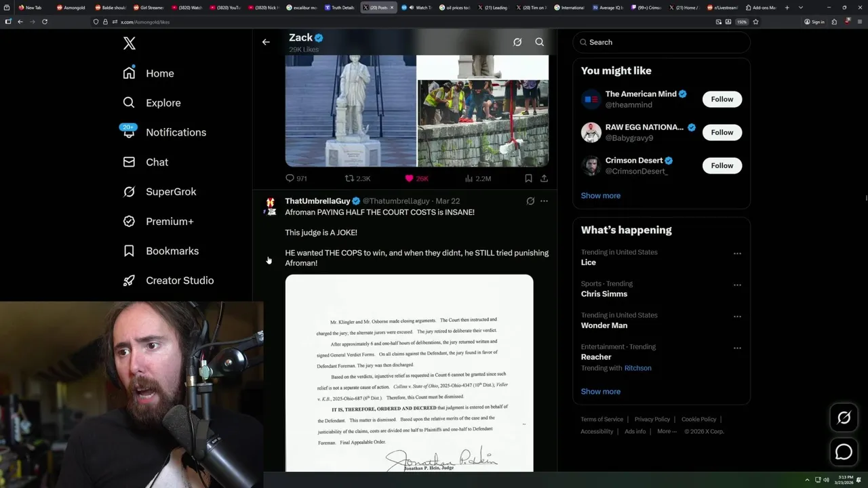Screen dimensions: 868x488
Task: Open Chat in the sidebar
Action: pyautogui.click(x=145, y=162)
